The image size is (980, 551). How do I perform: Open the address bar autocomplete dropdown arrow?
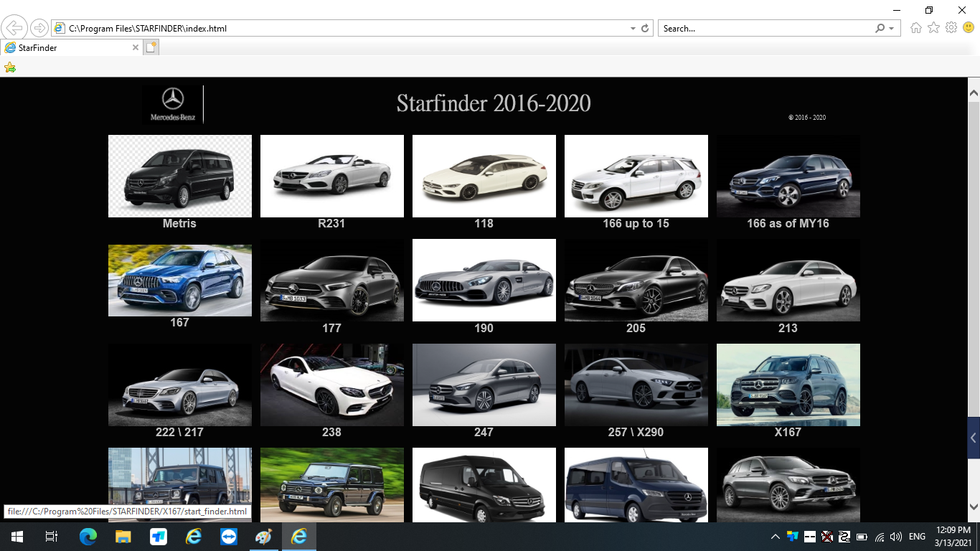pos(633,29)
